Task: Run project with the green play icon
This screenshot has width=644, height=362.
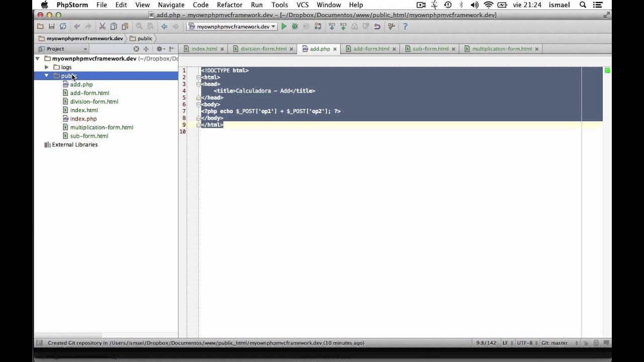Action: pyautogui.click(x=284, y=26)
